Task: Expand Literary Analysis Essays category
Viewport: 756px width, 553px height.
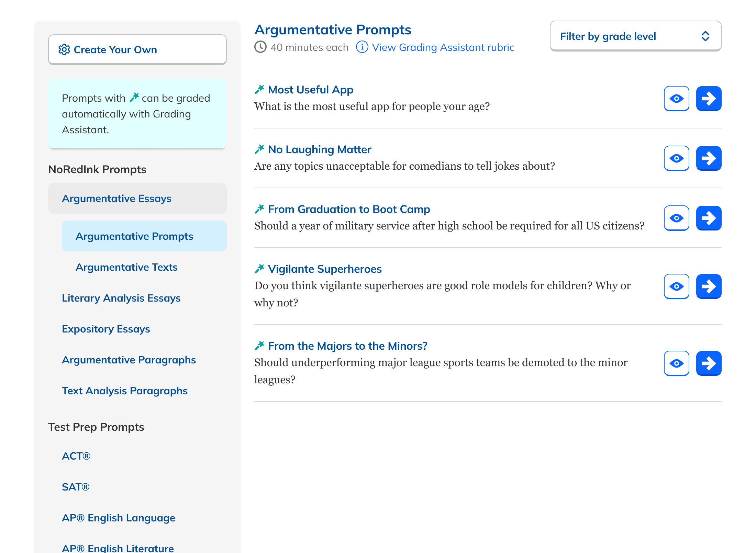Action: pos(121,298)
